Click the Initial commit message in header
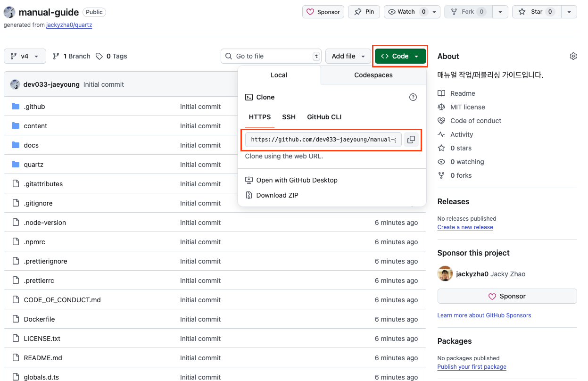This screenshot has height=381, width=588. [x=104, y=84]
